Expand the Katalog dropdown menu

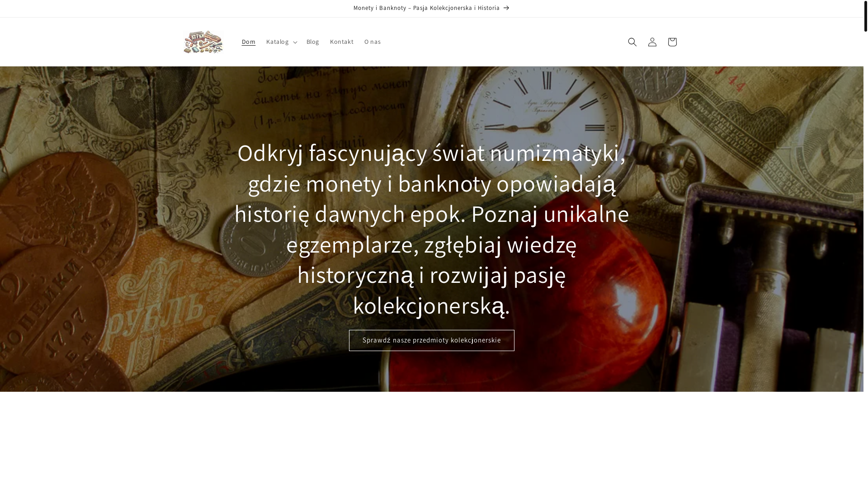click(x=281, y=42)
